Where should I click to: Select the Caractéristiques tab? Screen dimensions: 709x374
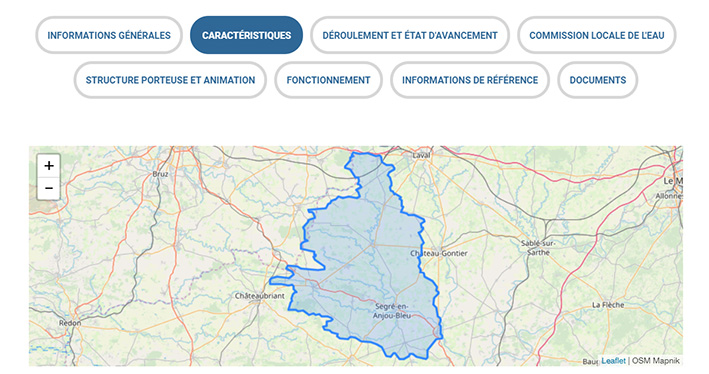pos(246,35)
